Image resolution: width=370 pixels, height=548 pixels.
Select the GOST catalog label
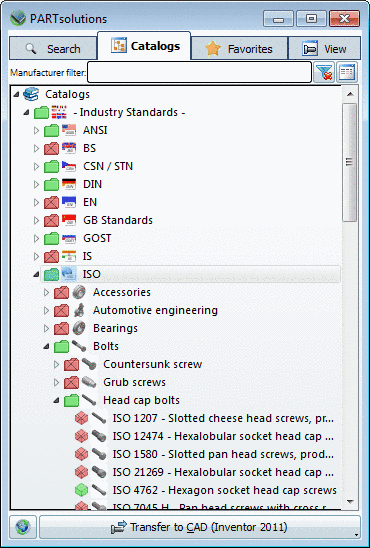[97, 238]
